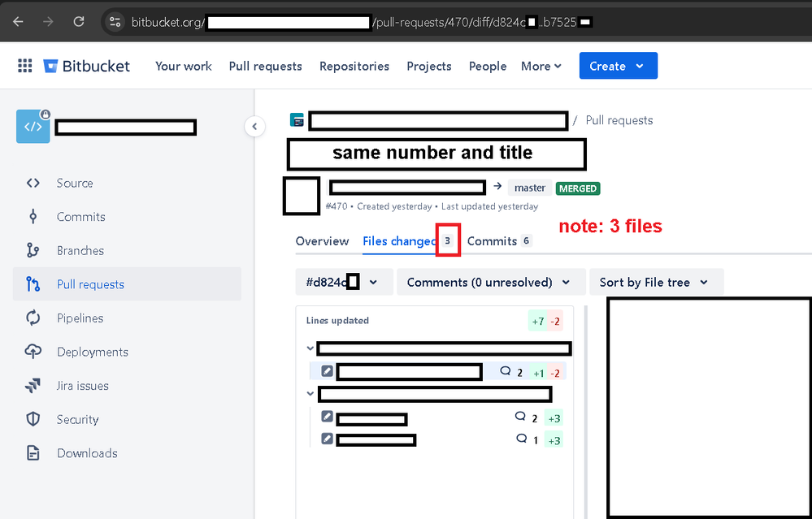The width and height of the screenshot is (812, 519).
Task: Open the #d824 commit selector dropdown
Action: (344, 282)
